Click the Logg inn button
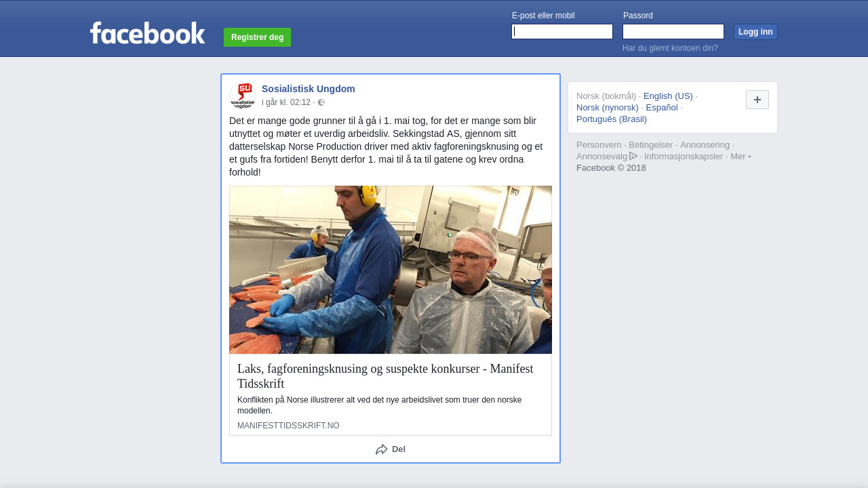The width and height of the screenshot is (868, 488). point(755,32)
